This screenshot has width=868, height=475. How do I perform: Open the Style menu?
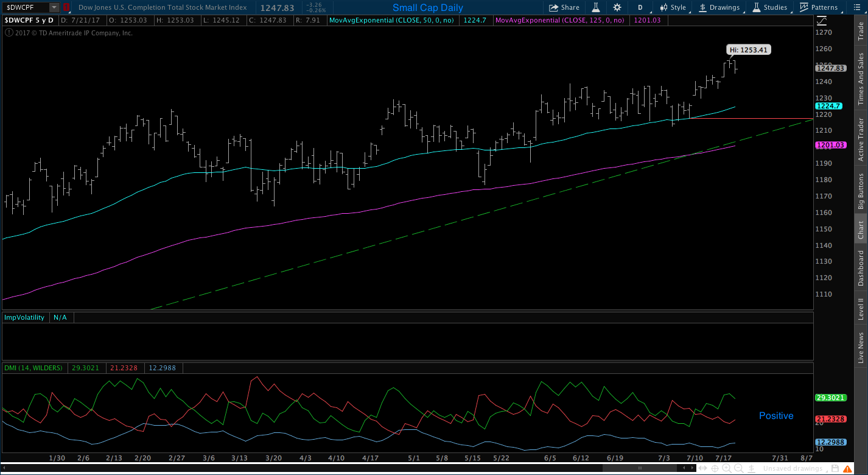tap(673, 7)
